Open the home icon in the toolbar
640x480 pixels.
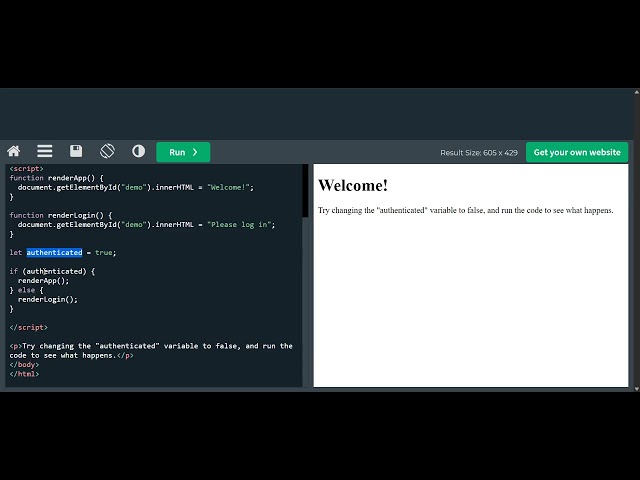pyautogui.click(x=13, y=151)
